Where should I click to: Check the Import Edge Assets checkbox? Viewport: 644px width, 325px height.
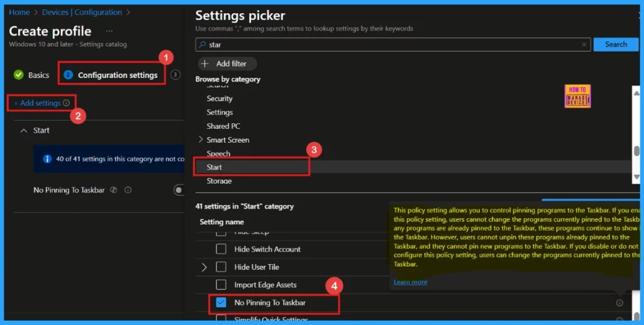(x=221, y=285)
